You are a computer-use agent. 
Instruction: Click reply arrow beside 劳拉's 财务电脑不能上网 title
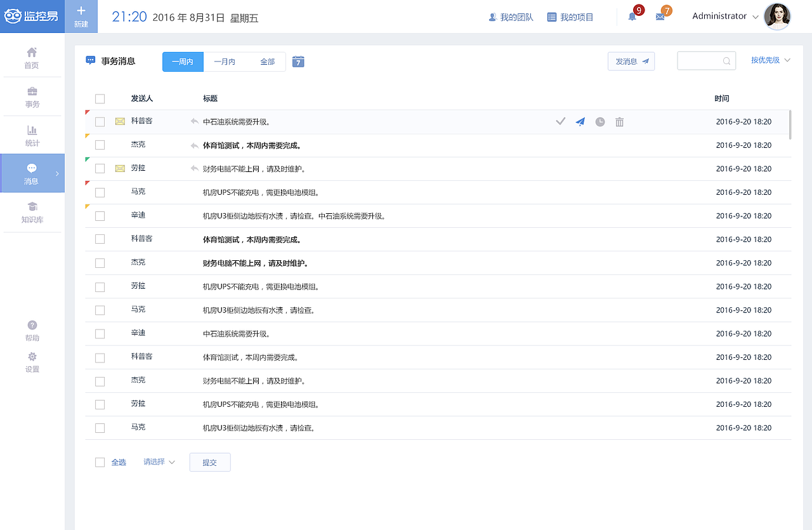point(195,168)
